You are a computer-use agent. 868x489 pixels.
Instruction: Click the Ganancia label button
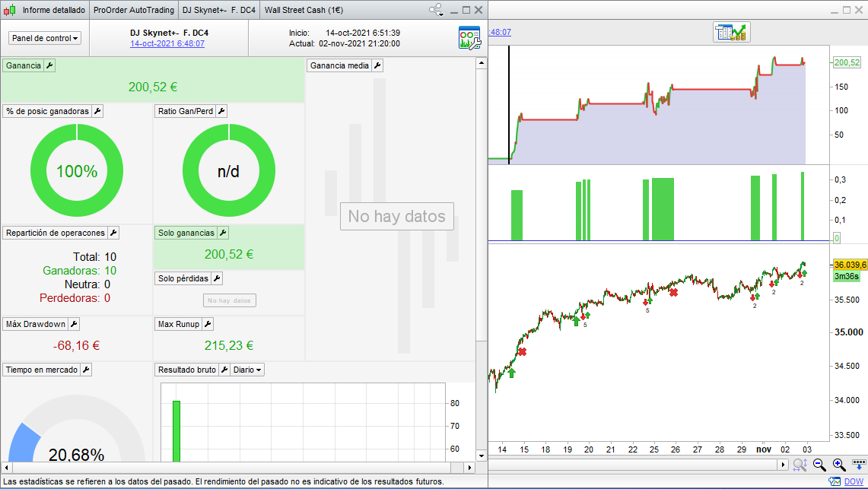pyautogui.click(x=24, y=65)
